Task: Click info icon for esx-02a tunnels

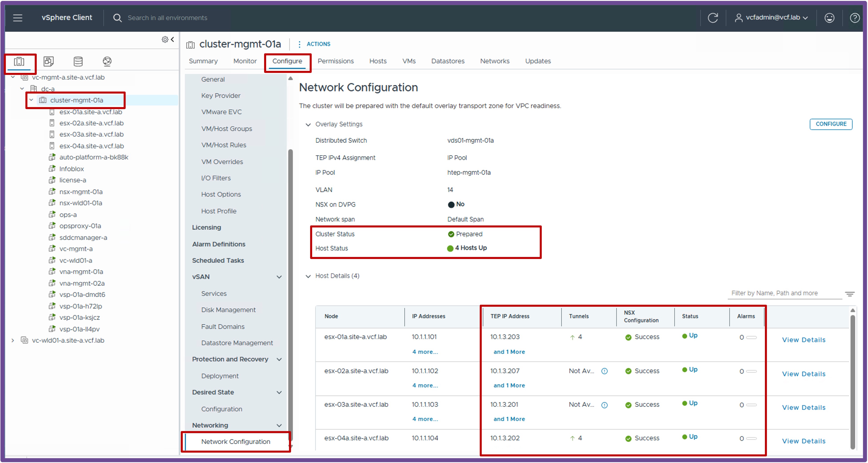Action: [605, 371]
